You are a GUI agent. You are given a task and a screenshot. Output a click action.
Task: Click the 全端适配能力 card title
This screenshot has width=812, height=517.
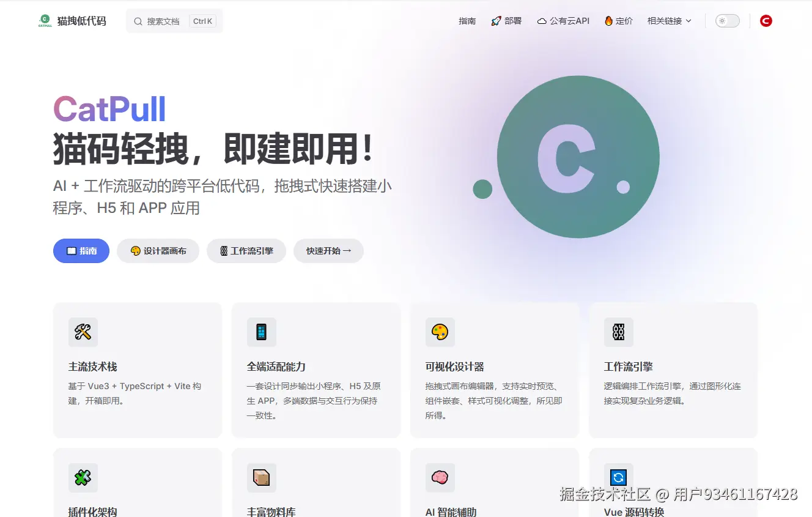click(276, 366)
